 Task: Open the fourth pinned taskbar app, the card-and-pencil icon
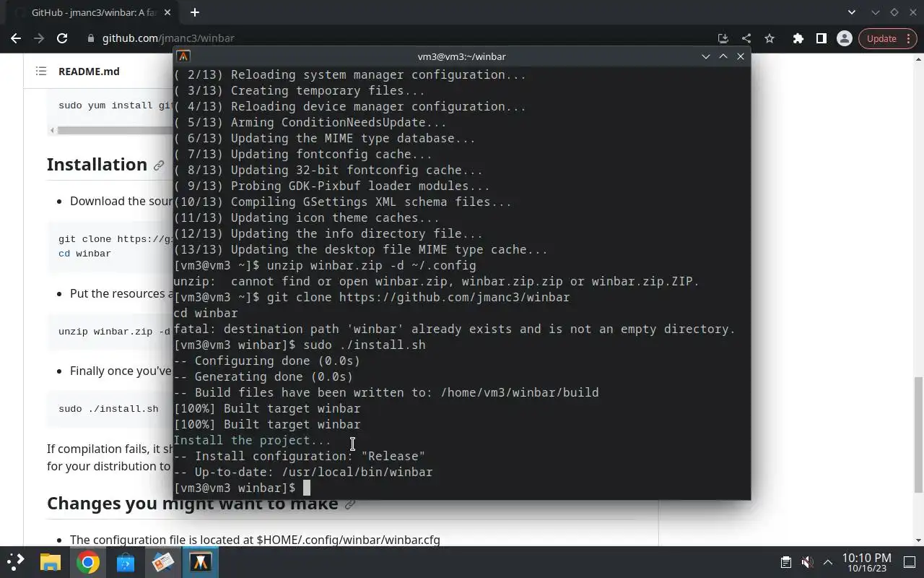pyautogui.click(x=163, y=562)
